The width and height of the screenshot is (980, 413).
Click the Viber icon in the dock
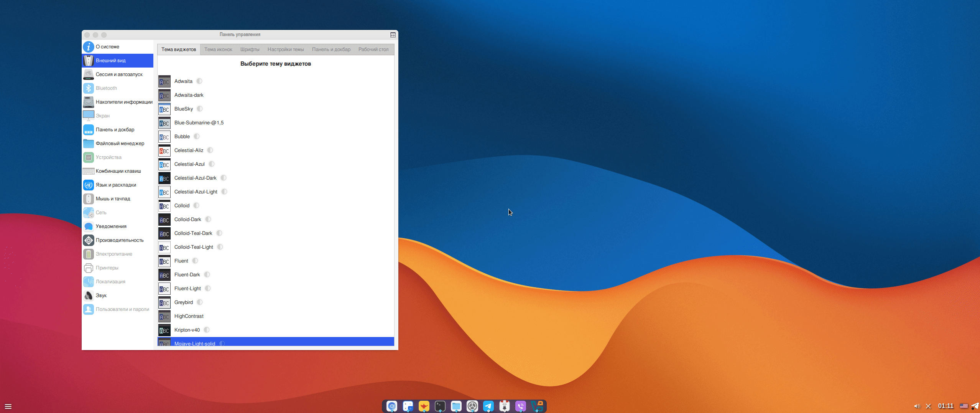(520, 406)
